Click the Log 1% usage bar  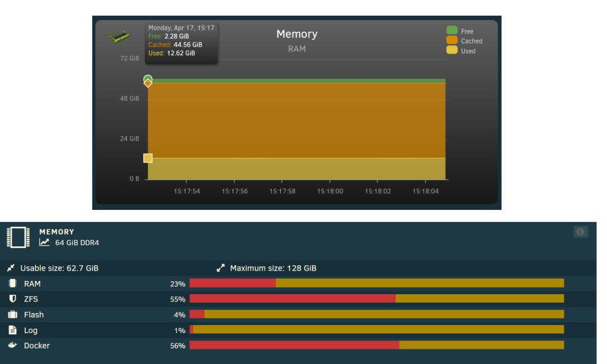(x=377, y=329)
